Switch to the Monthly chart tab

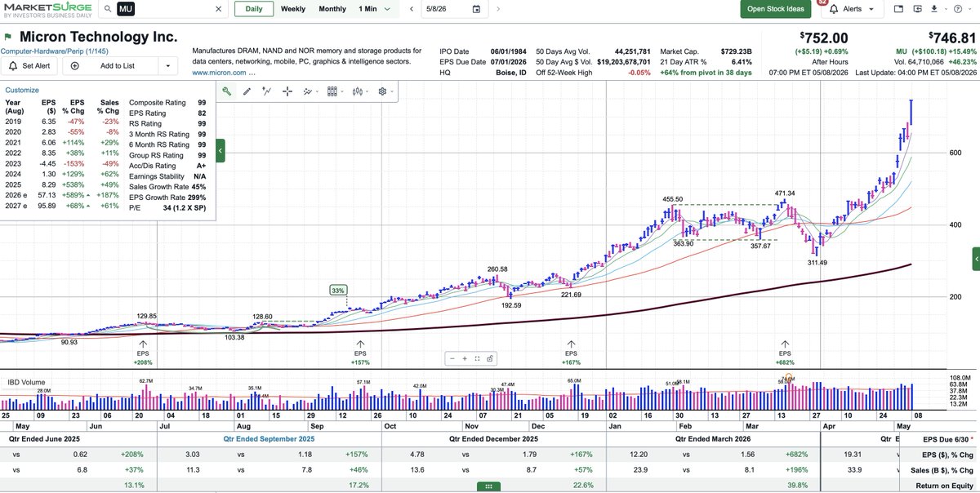tap(332, 9)
